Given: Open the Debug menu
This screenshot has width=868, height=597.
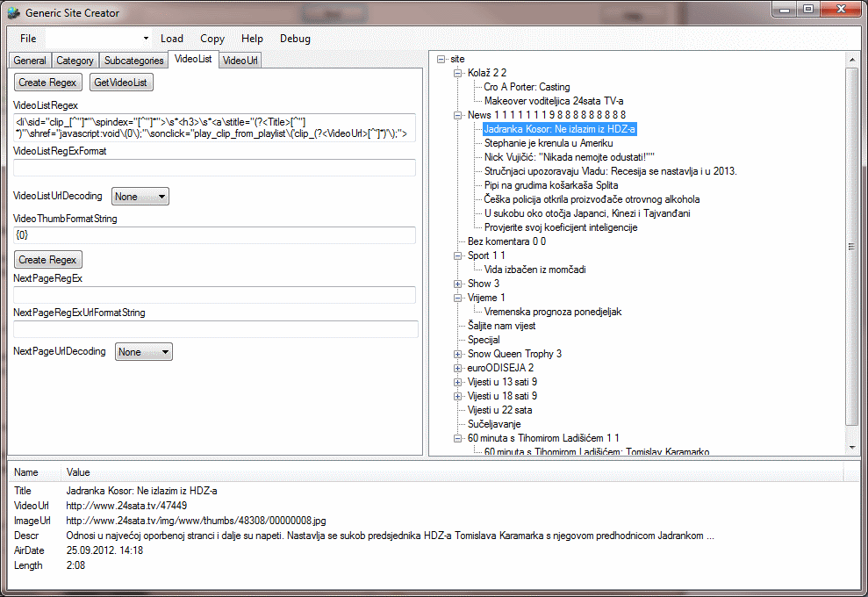Looking at the screenshot, I should [x=295, y=39].
